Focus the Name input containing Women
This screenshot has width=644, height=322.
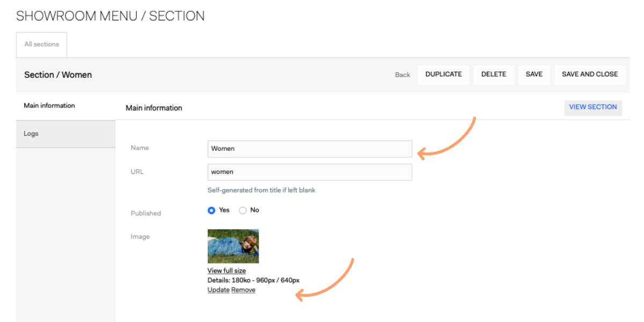310,149
